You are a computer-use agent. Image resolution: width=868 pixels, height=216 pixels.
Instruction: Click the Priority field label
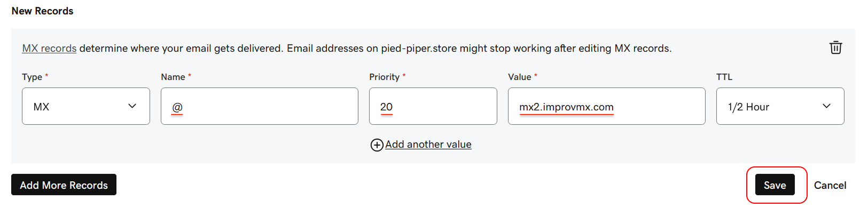coord(384,77)
